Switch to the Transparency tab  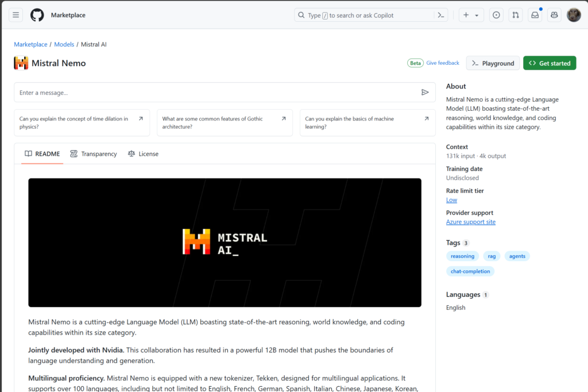94,154
